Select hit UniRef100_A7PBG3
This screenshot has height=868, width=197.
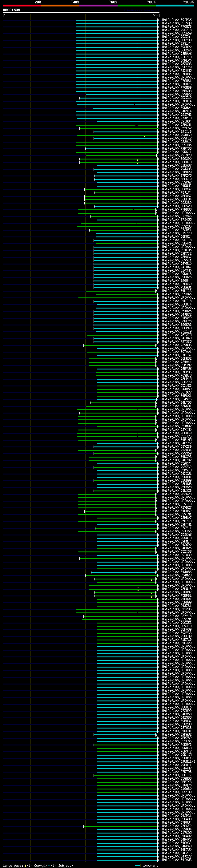[176, 210]
